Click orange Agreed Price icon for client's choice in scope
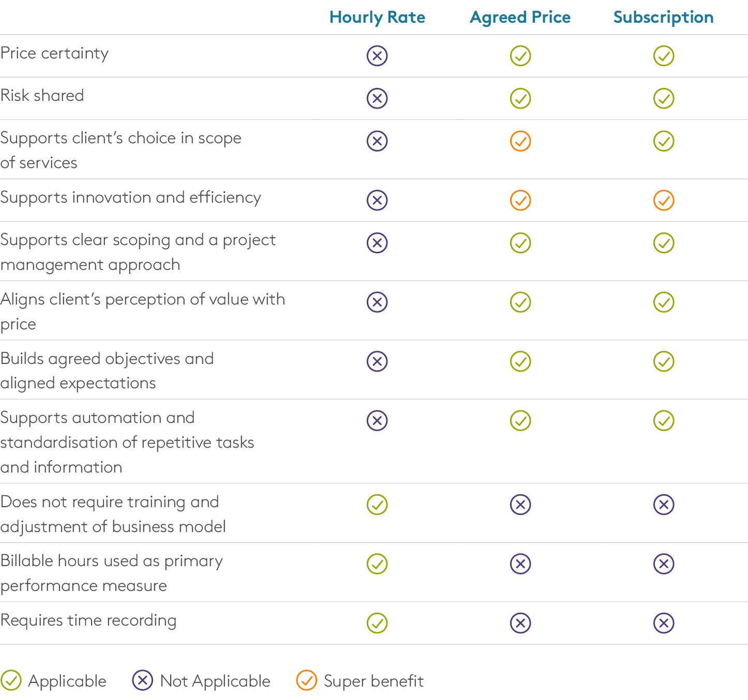 (x=520, y=141)
